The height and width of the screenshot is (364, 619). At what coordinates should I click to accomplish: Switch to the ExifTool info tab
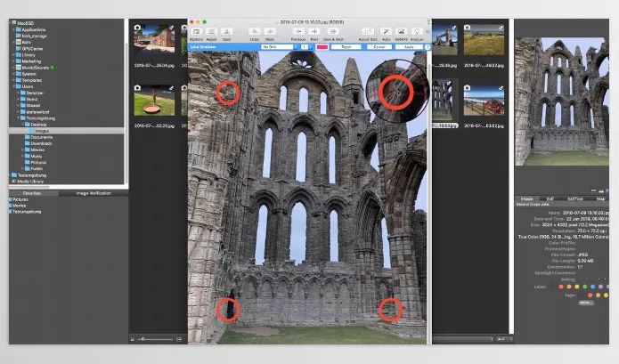tap(575, 198)
